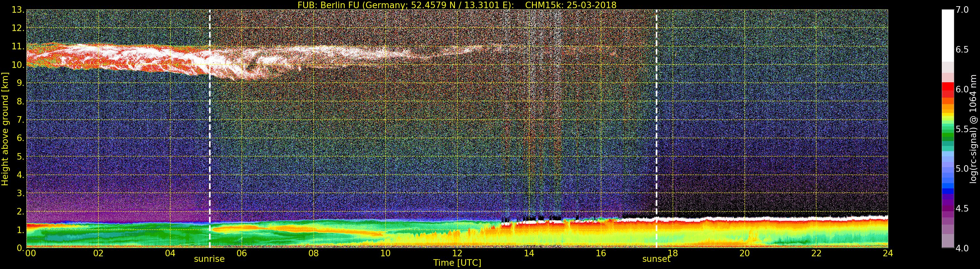The image size is (980, 269).
Task: Click the height axis tick '7.'
Action: pyautogui.click(x=20, y=120)
